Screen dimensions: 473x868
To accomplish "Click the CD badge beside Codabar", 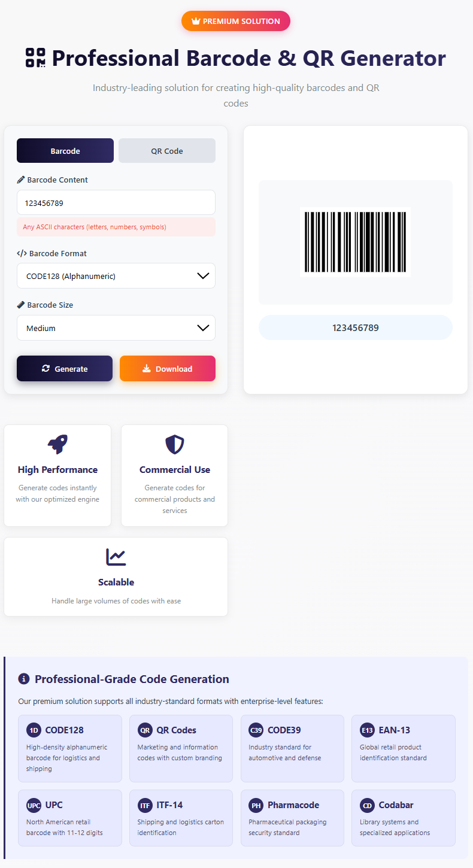I will [x=368, y=805].
